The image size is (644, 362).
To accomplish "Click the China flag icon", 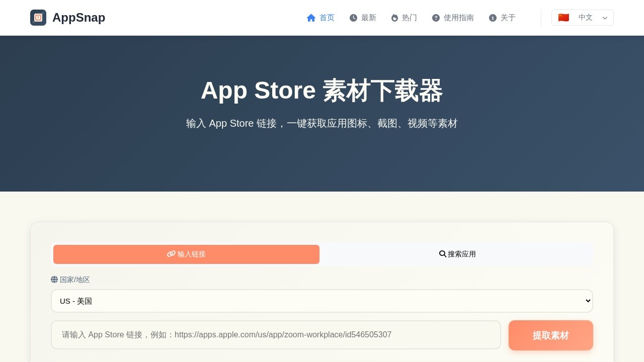I will pyautogui.click(x=563, y=18).
